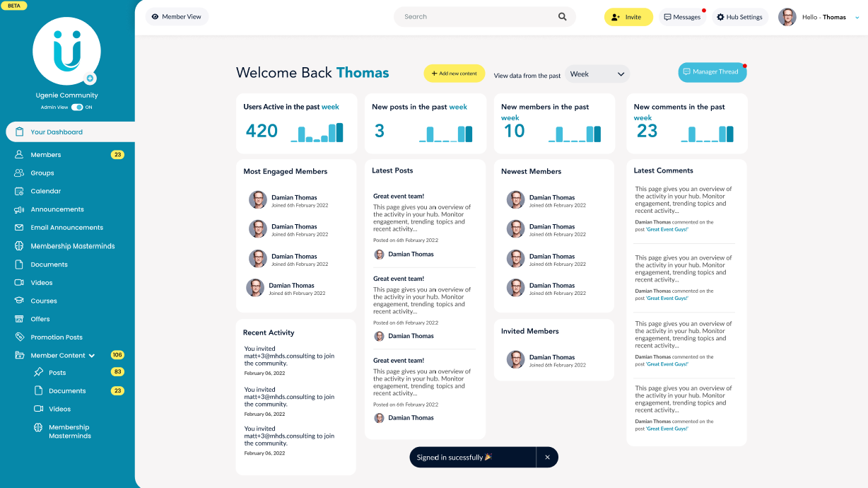Click the Announcements megaphone icon
This screenshot has height=488, width=868.
pyautogui.click(x=19, y=209)
